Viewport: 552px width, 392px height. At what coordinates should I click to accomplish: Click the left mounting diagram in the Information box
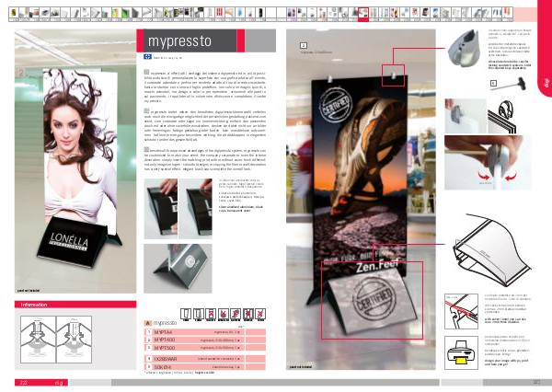(38, 340)
